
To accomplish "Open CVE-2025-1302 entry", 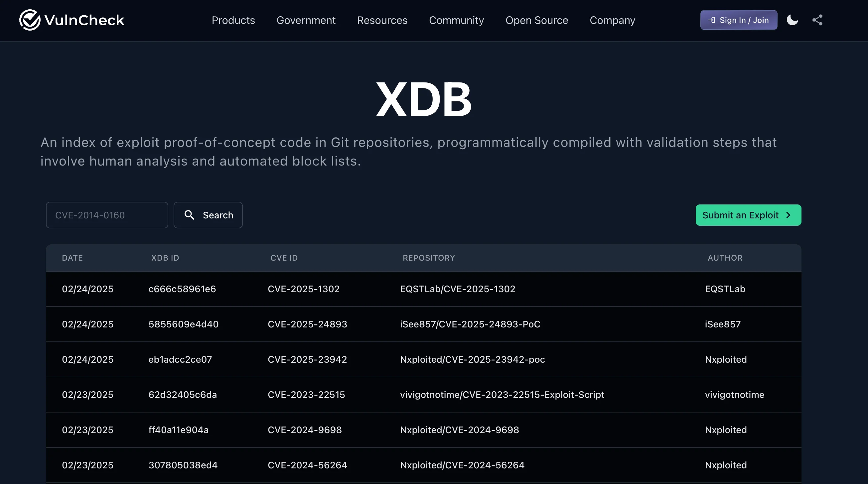I will (304, 289).
